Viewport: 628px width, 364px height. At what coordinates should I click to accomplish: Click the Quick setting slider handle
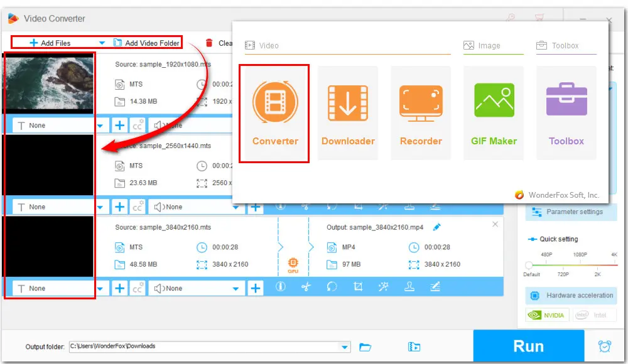coord(529,265)
